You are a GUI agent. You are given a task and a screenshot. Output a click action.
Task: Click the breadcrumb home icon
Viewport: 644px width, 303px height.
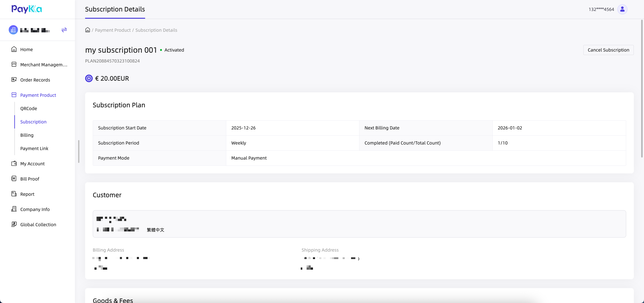click(87, 30)
